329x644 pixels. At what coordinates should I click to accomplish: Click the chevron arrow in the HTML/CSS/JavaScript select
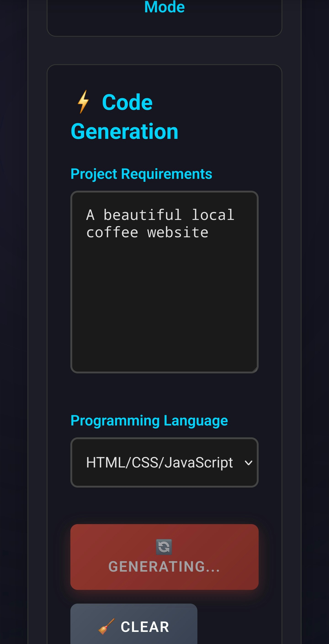[x=248, y=463]
